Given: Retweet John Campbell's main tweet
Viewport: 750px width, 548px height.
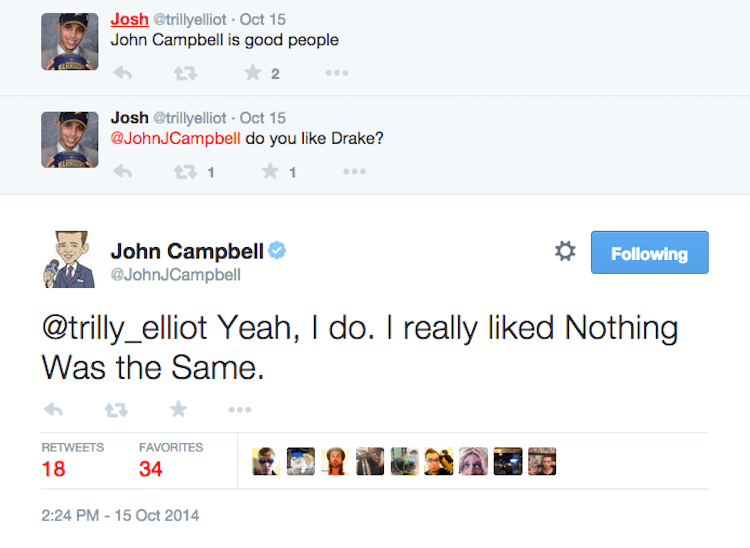Looking at the screenshot, I should (116, 409).
